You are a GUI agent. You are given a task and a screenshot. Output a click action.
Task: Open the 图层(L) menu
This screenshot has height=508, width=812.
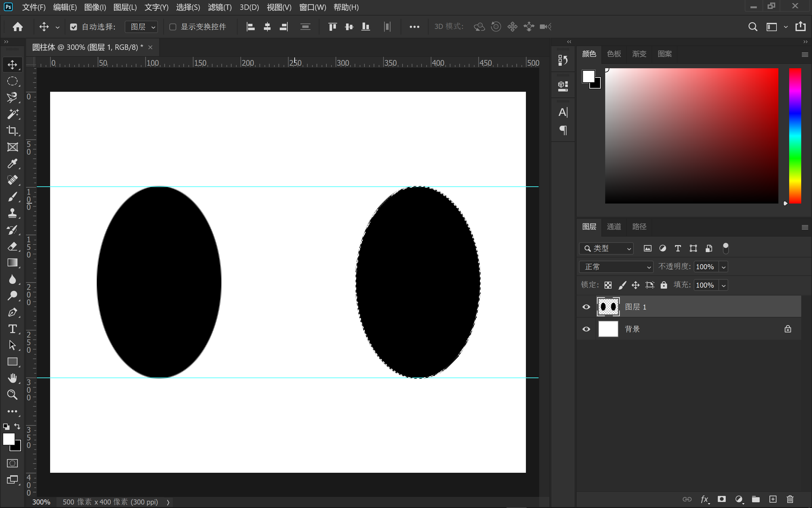pyautogui.click(x=125, y=7)
